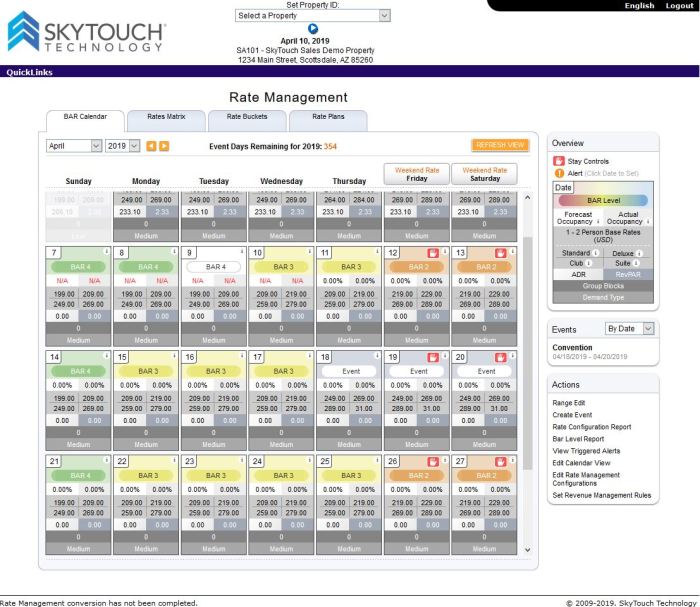Viewport: 700px width, 607px height.
Task: Click info icon beside Standard in Overview
Action: coord(596,253)
